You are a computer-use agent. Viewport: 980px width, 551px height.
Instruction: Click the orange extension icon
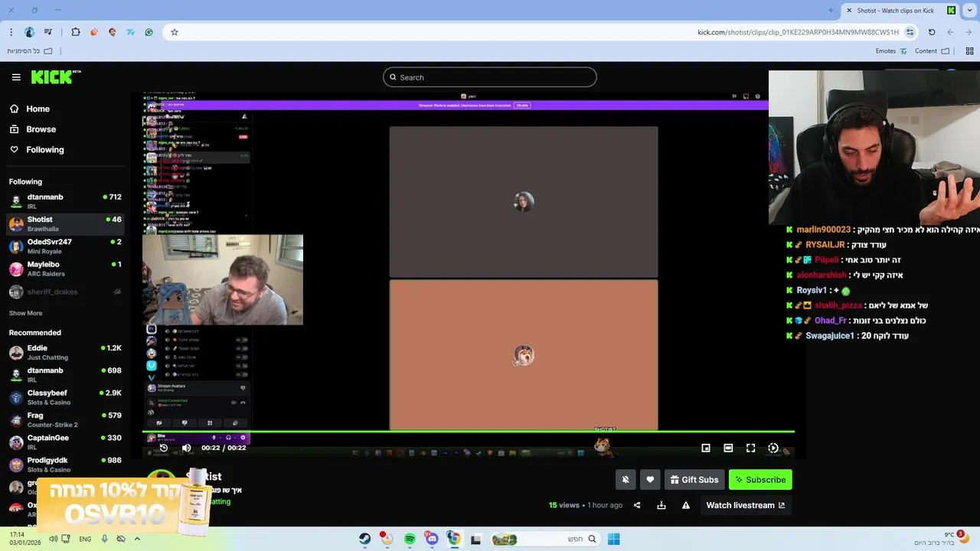94,32
